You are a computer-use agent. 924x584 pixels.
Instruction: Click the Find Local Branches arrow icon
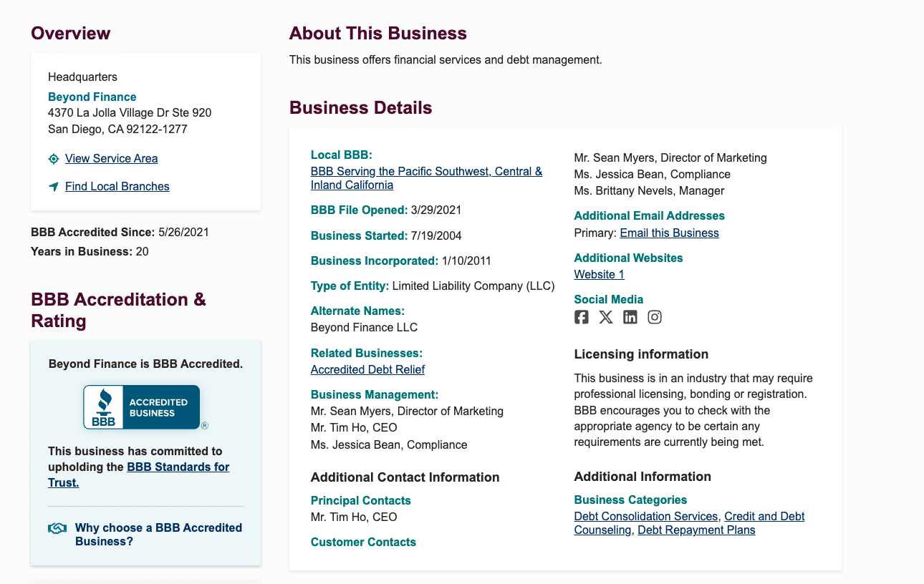[54, 187]
